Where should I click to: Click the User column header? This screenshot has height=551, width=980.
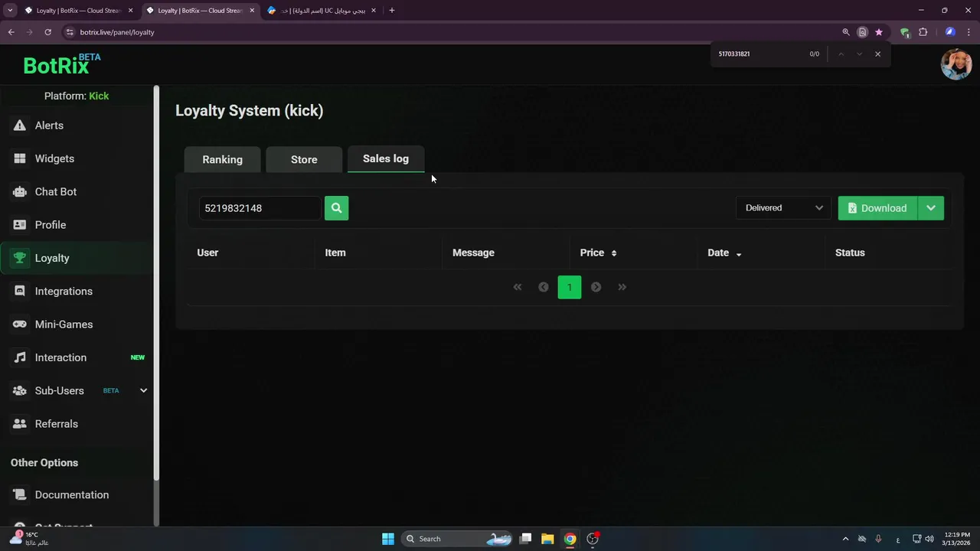(207, 253)
